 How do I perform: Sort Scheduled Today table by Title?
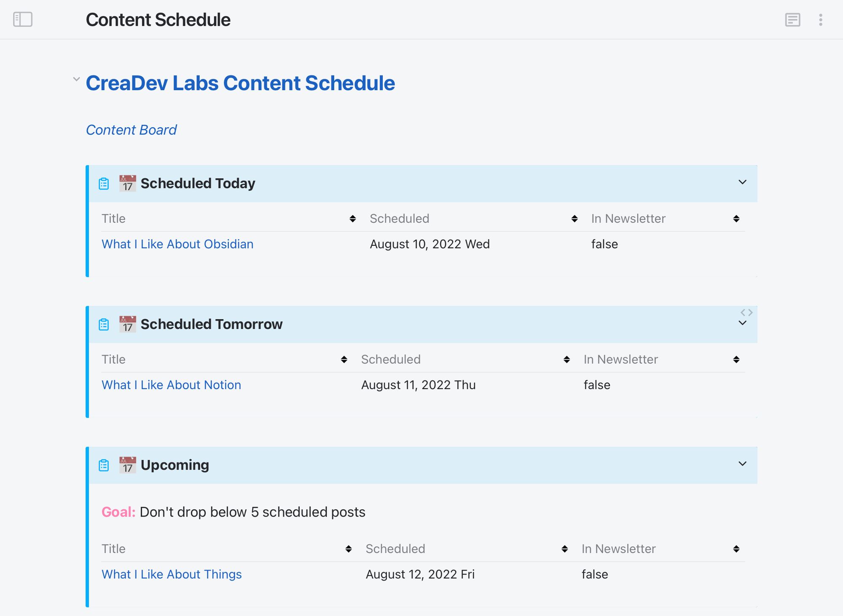[x=353, y=218]
